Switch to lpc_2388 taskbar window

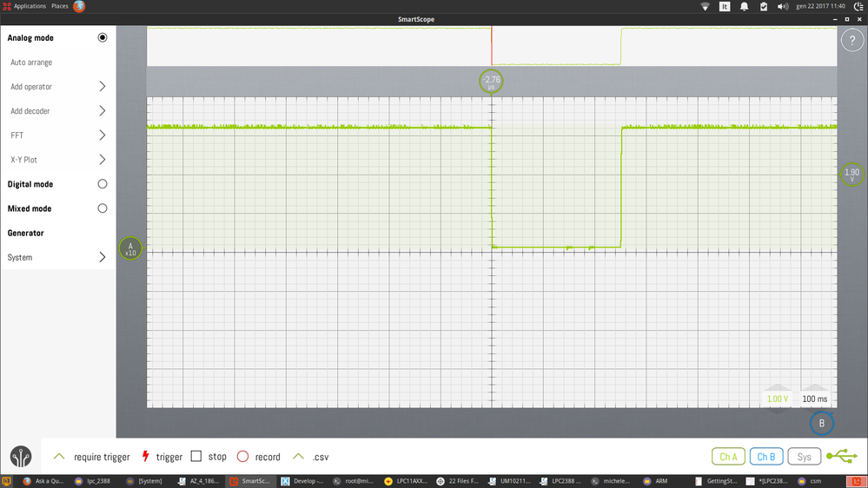click(92, 481)
